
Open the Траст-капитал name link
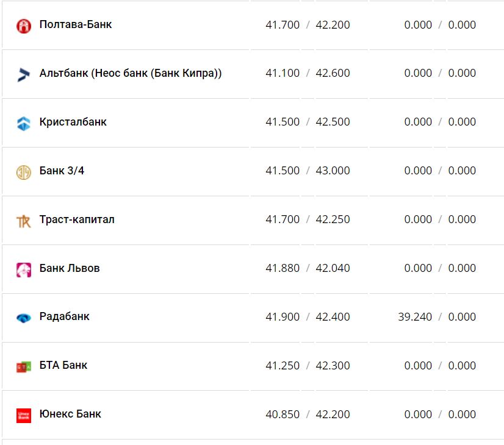77,219
